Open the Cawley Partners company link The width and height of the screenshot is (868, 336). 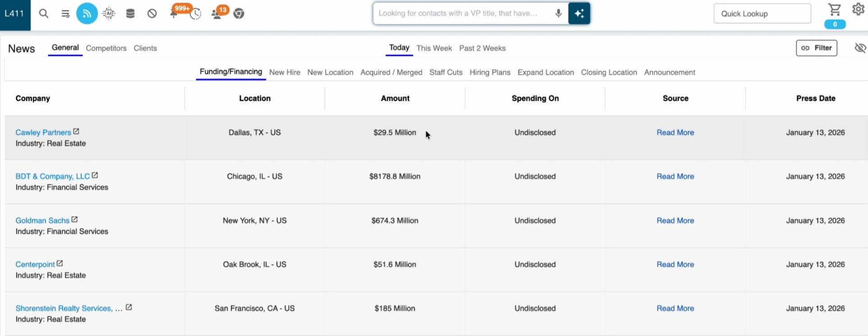[x=43, y=132]
